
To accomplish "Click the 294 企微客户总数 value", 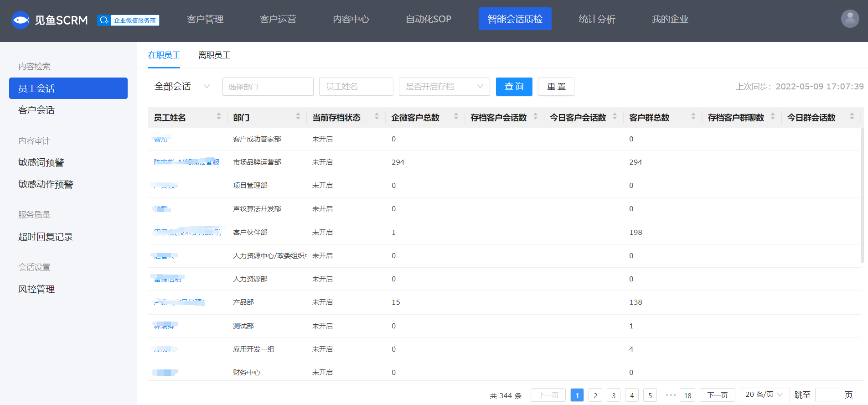I will click(x=398, y=162).
